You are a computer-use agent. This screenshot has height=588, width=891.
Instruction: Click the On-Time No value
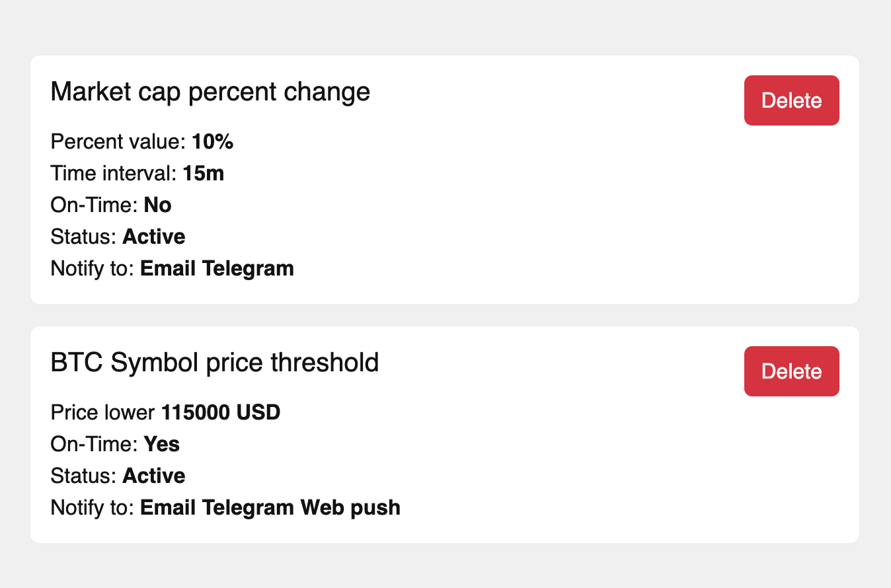click(157, 205)
